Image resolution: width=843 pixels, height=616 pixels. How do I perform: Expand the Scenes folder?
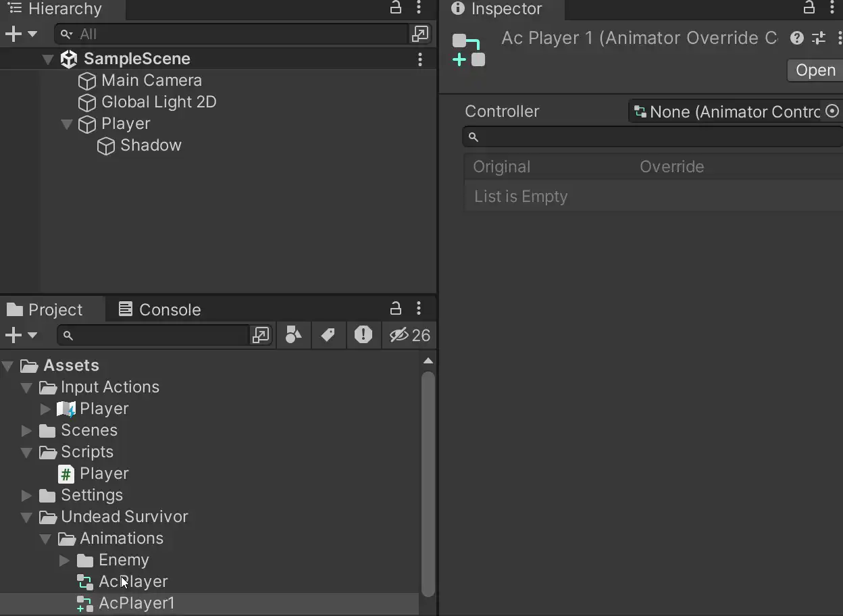tap(26, 431)
